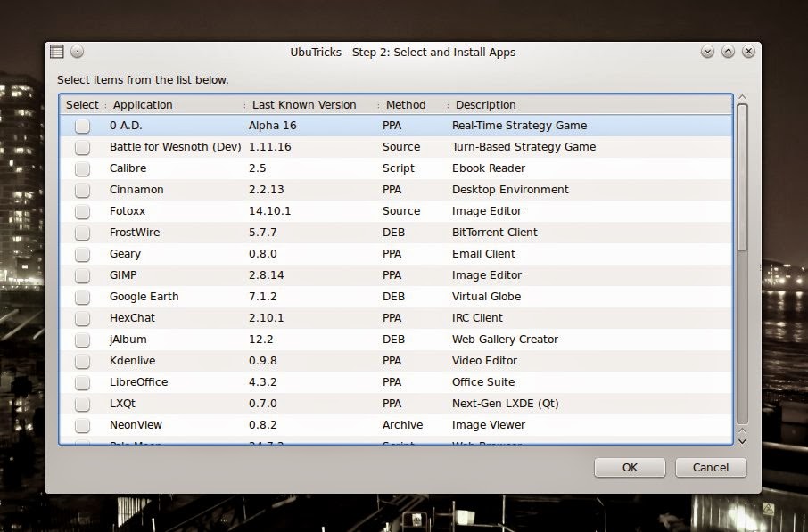Image resolution: width=808 pixels, height=532 pixels.
Task: Click 'Script' method in Calibre row
Action: (x=399, y=168)
